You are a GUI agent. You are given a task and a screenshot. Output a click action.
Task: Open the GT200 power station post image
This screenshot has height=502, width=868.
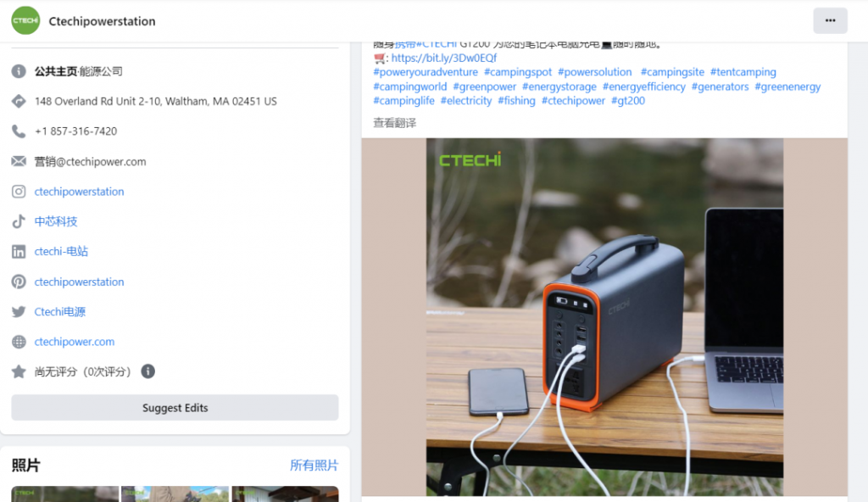[604, 317]
